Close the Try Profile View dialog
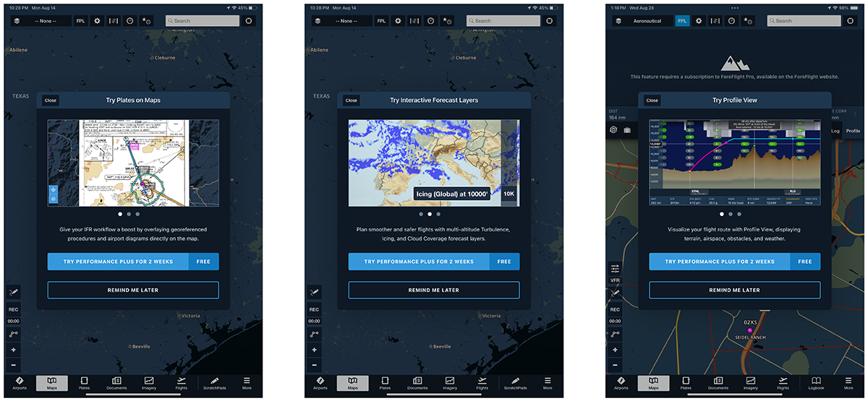Viewport: 868px width, 401px height. click(652, 100)
